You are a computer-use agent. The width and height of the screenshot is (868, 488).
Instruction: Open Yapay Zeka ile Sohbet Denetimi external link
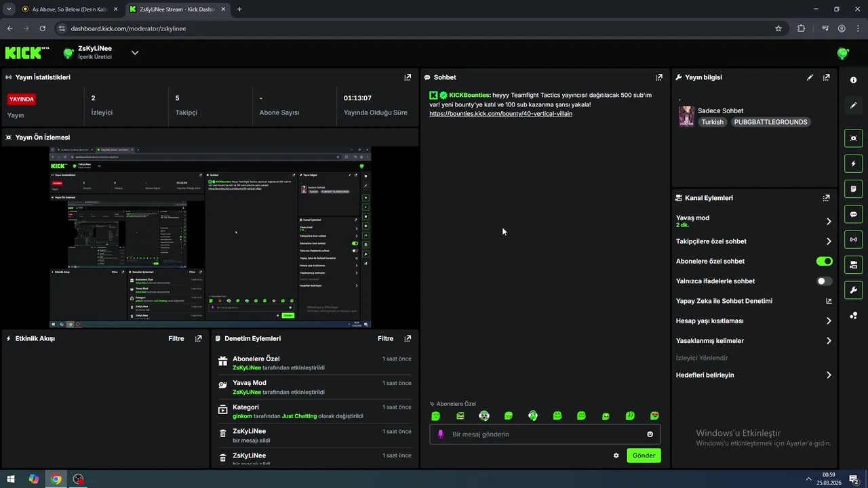tap(829, 301)
